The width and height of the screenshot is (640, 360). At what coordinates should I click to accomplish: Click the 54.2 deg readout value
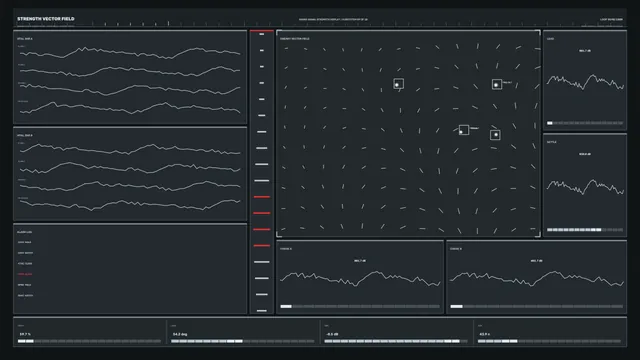[x=180, y=334]
